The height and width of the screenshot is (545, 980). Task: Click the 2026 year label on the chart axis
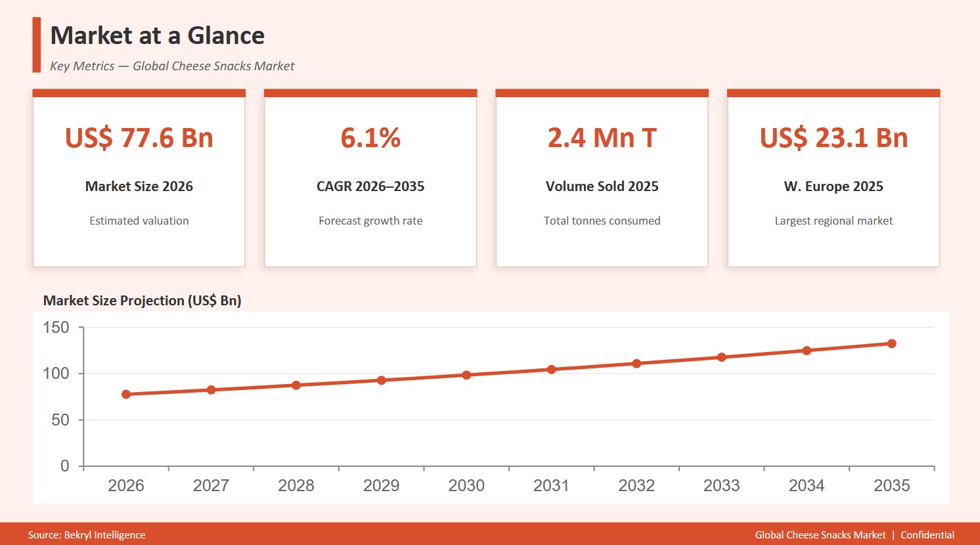click(x=126, y=485)
